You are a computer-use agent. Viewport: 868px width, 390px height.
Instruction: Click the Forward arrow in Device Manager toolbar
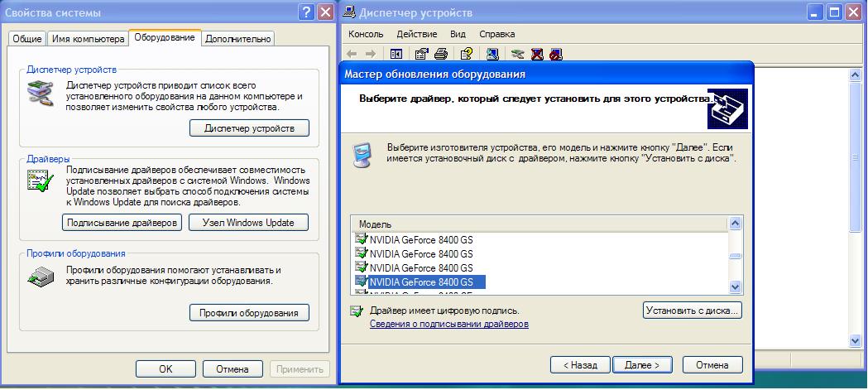point(371,54)
